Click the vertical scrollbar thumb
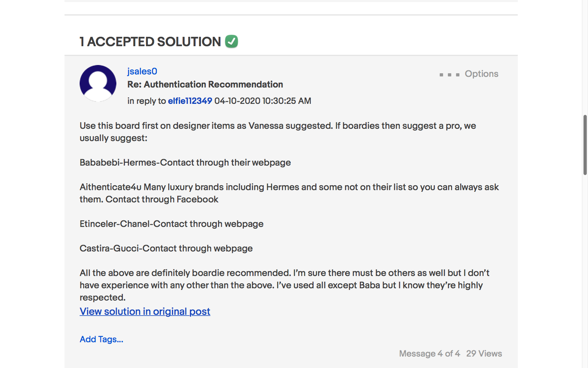This screenshot has height=368, width=588. coord(585,145)
